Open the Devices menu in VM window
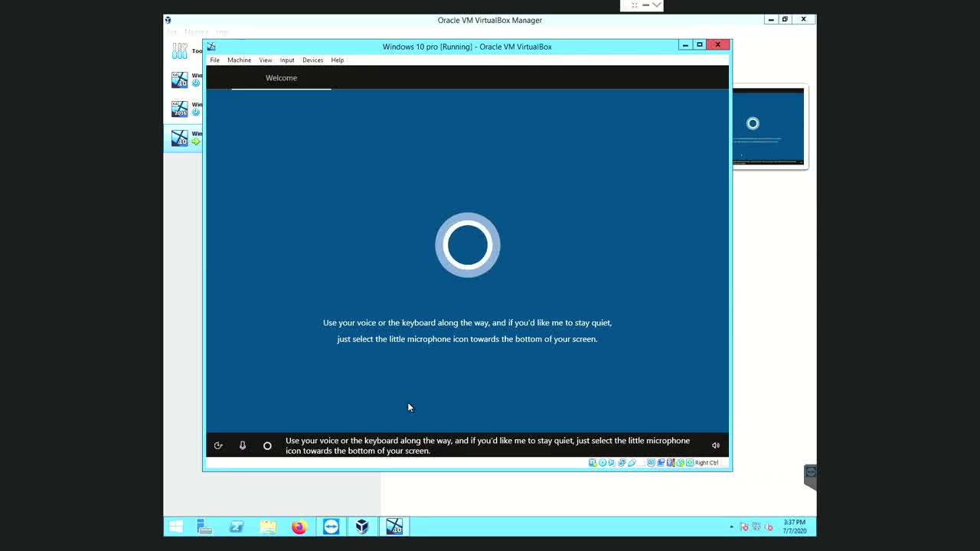 pyautogui.click(x=312, y=60)
